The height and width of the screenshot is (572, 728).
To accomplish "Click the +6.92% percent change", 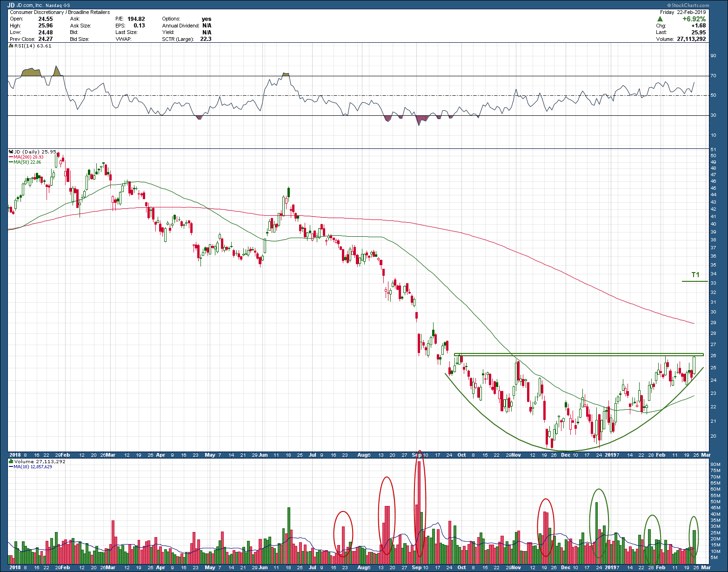I will pyautogui.click(x=694, y=19).
